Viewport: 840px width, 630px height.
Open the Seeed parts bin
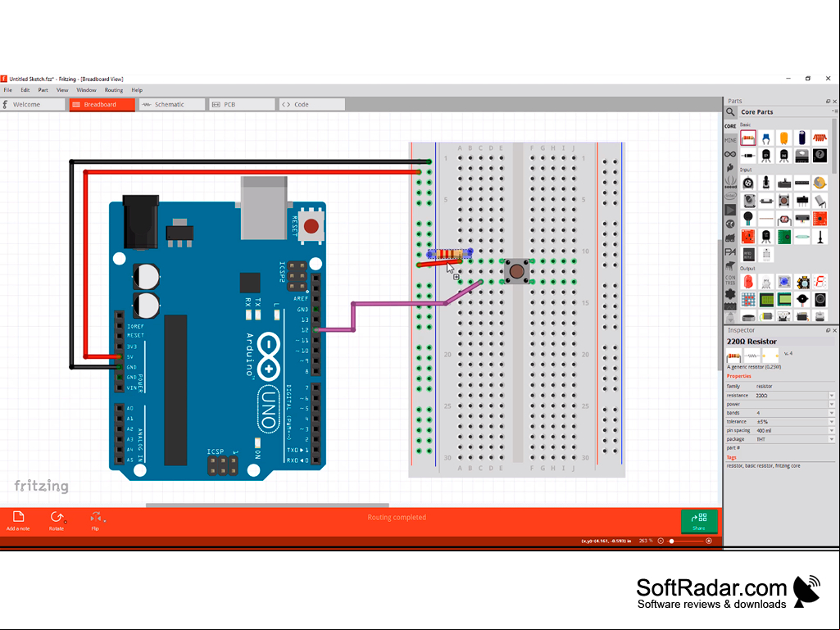pos(730,182)
